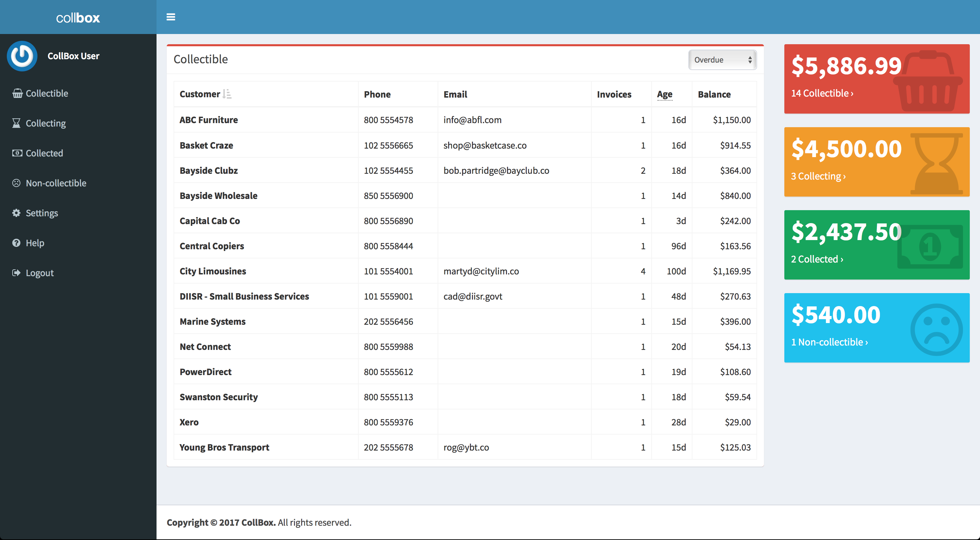Open the Overdue filter dropdown
980x540 pixels.
(x=722, y=60)
